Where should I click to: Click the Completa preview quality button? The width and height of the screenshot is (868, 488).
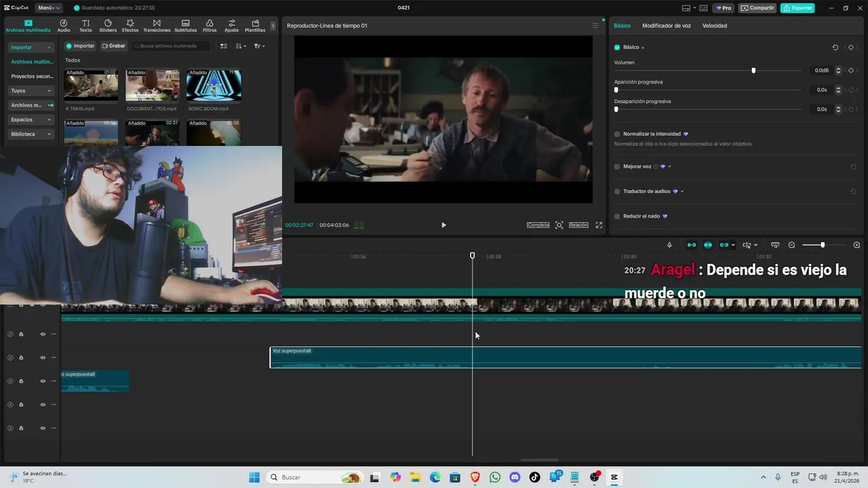coord(538,225)
